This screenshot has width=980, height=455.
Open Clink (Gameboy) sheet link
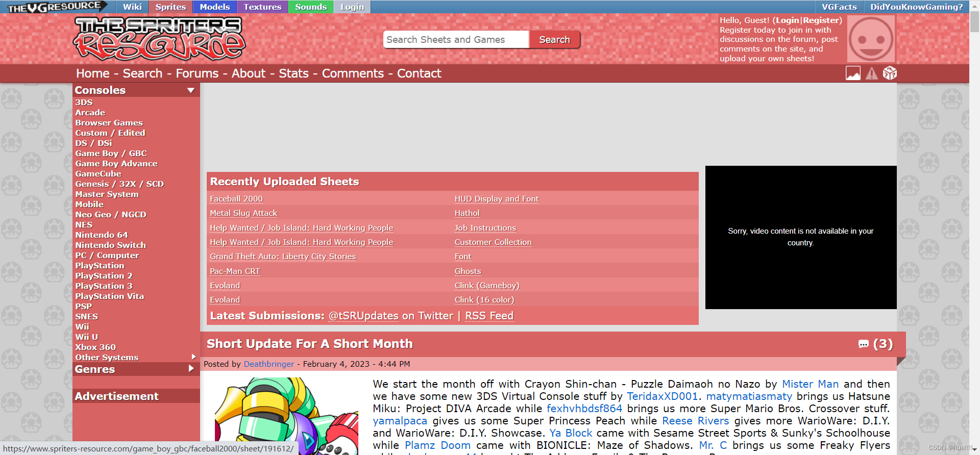[x=487, y=286]
